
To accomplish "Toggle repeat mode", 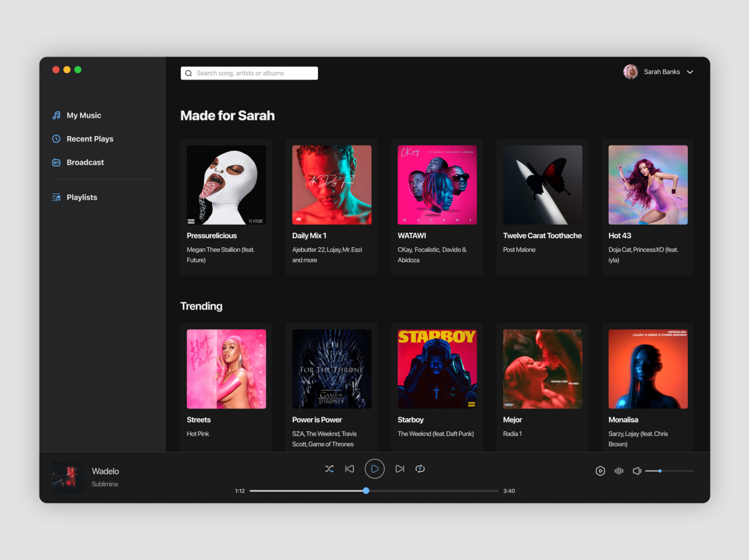I will pyautogui.click(x=420, y=469).
